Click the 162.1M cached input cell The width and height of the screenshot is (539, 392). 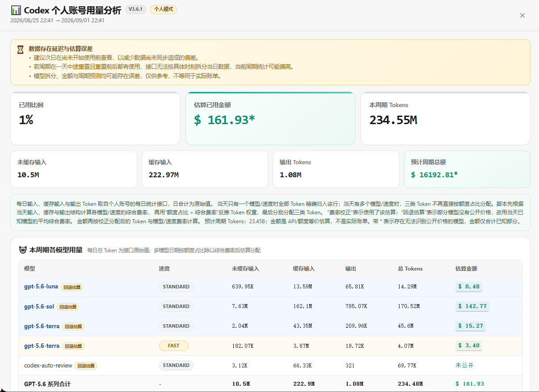(x=303, y=306)
